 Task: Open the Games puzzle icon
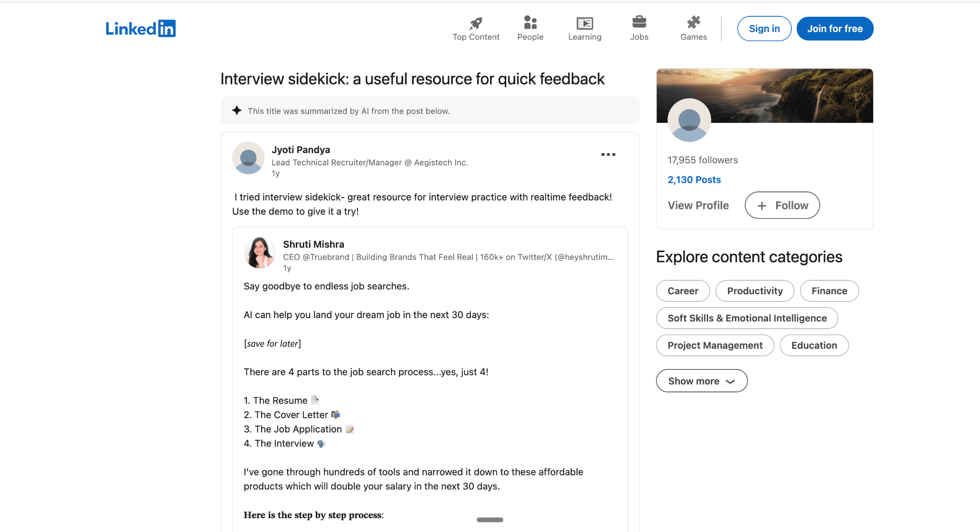[693, 22]
